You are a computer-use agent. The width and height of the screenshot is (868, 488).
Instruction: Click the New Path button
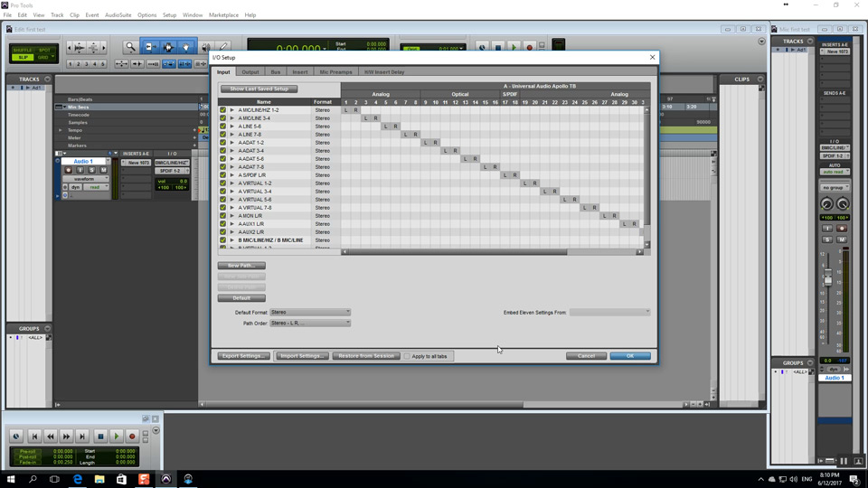(241, 266)
